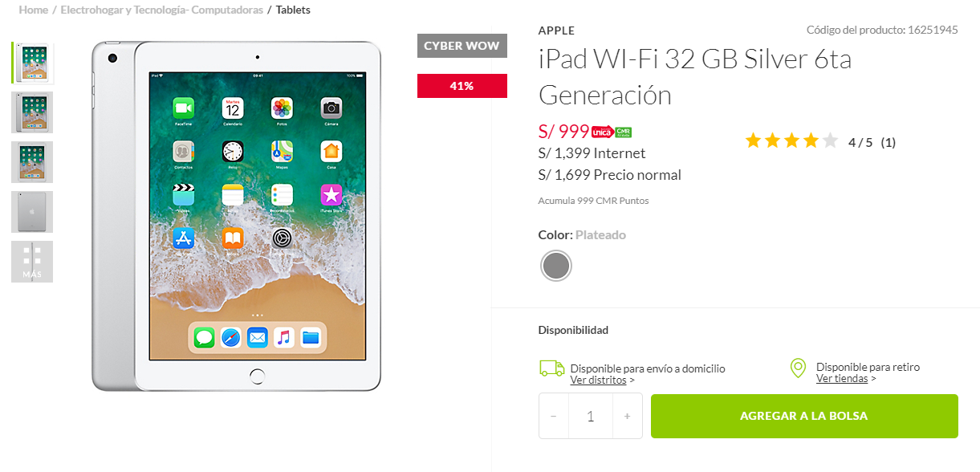Open the Tablets breadcrumb link
Viewport: 980px width, 472px height.
coord(293,10)
